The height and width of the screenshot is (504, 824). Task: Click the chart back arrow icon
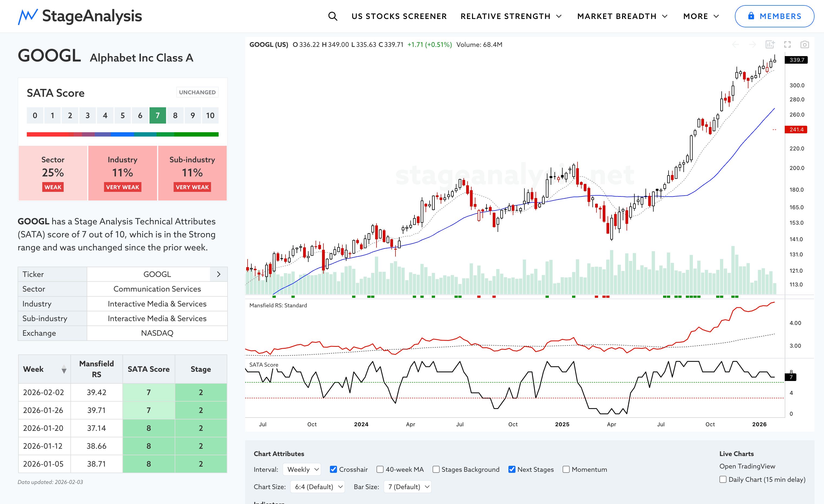(735, 44)
